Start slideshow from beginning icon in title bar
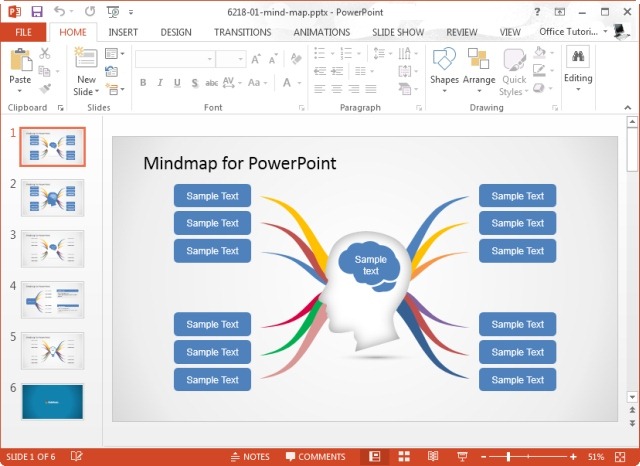Screen dimensions: 640x466 (x=113, y=12)
